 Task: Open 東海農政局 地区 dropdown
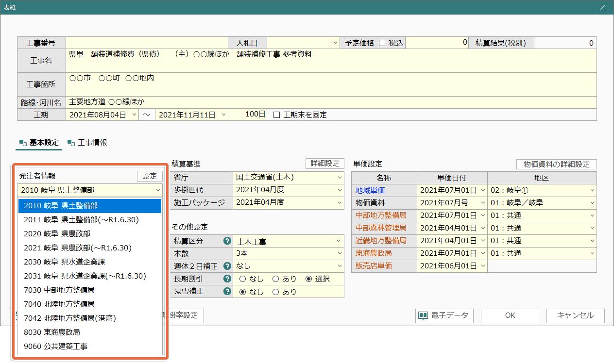click(x=592, y=253)
